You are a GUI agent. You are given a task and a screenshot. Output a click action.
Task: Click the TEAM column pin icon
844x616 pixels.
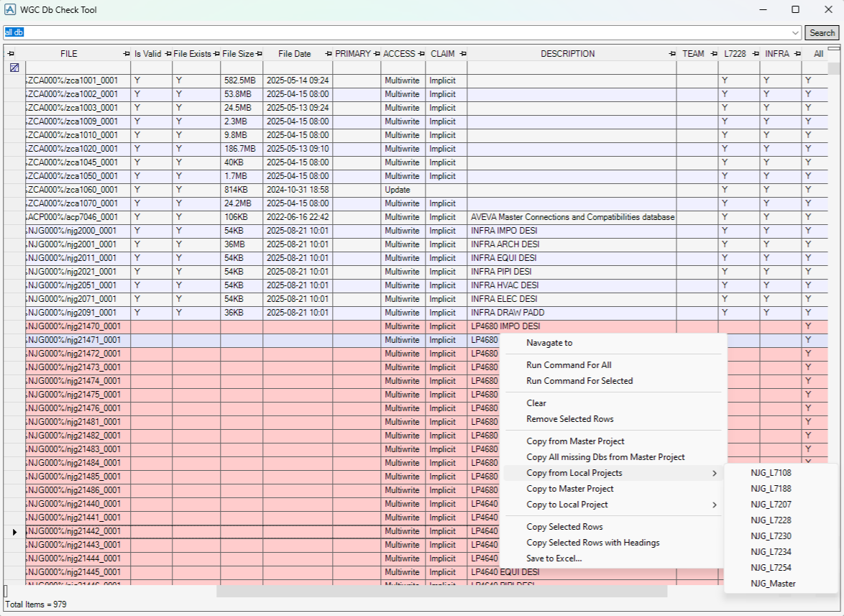(x=714, y=54)
